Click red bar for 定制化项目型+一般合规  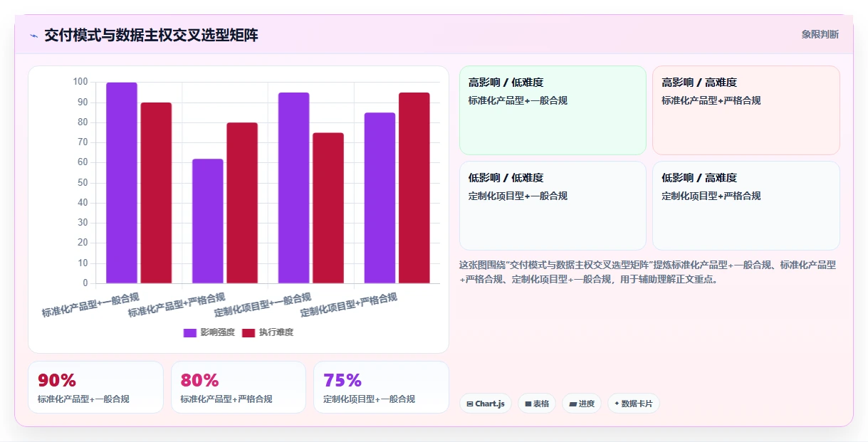point(328,208)
